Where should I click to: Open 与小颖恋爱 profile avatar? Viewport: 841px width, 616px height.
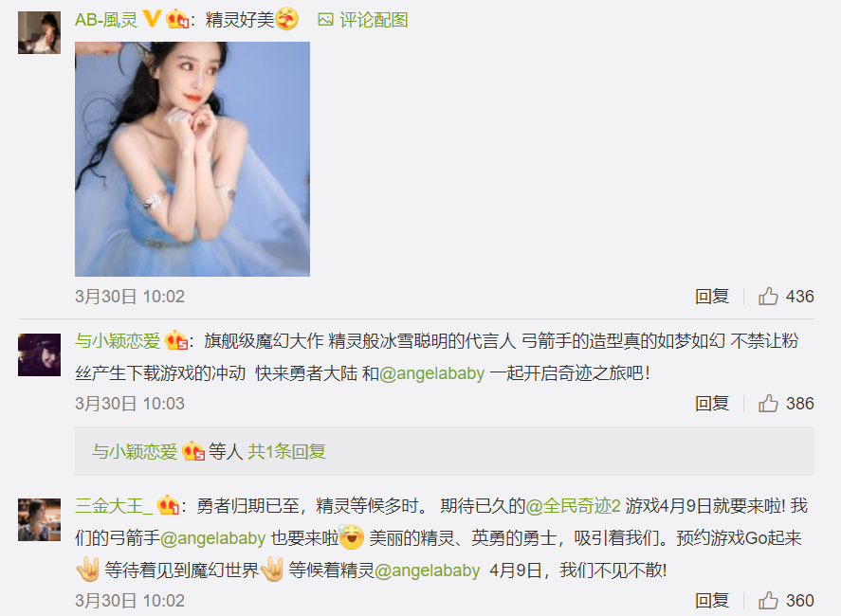[39, 354]
